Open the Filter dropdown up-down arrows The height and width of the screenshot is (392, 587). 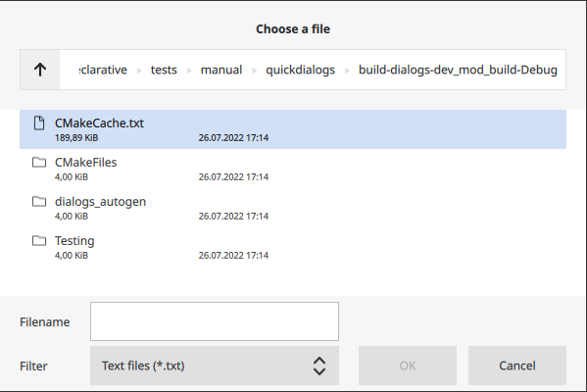click(318, 366)
